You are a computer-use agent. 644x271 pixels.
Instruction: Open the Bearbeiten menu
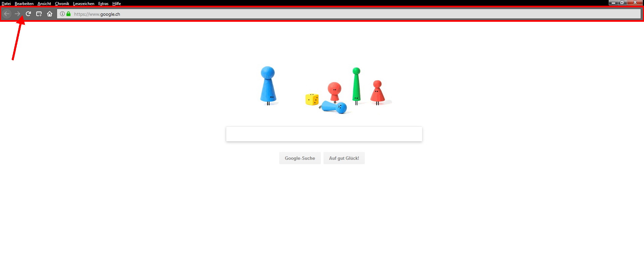pos(24,4)
